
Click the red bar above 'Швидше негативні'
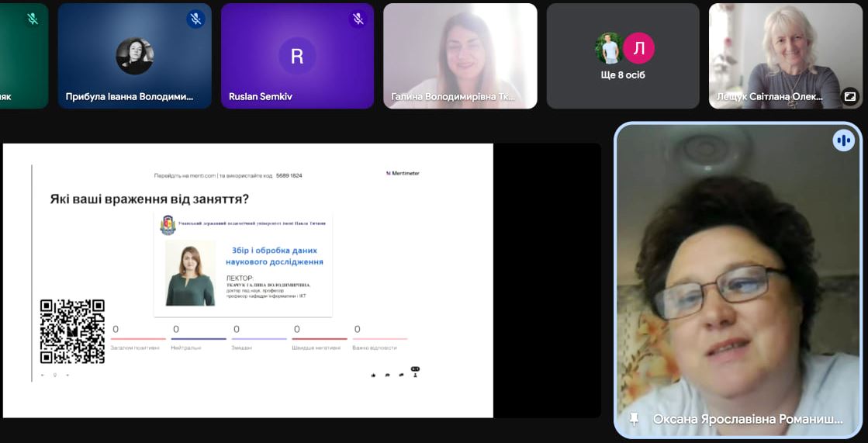[320, 338]
